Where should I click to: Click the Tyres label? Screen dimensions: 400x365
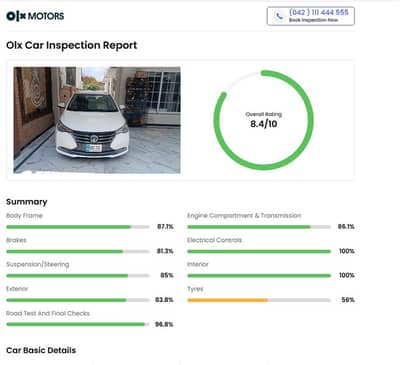click(195, 289)
